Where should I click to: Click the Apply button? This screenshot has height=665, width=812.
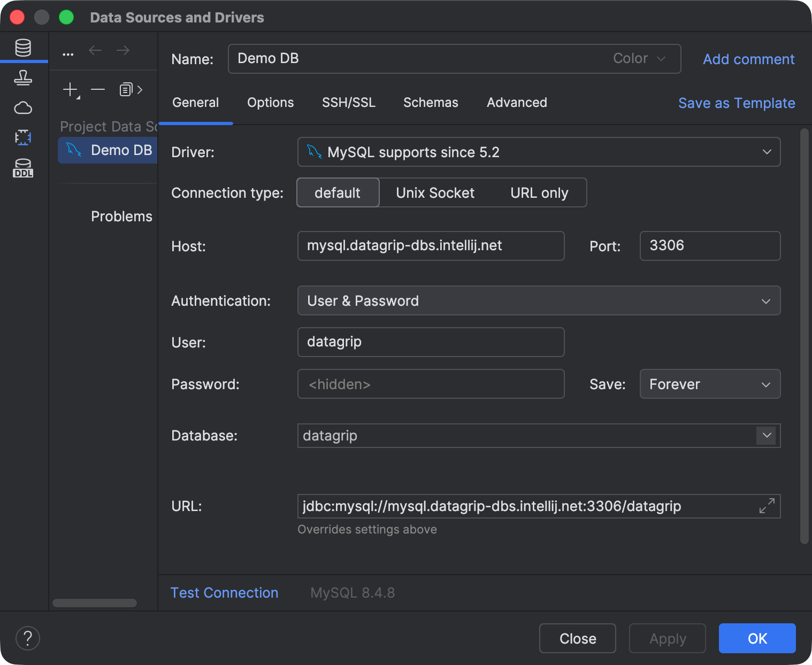tap(668, 638)
